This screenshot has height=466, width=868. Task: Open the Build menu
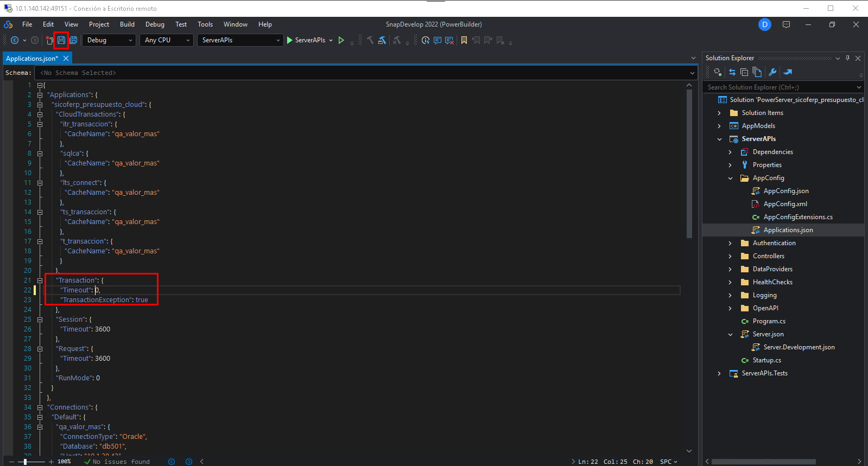(127, 24)
